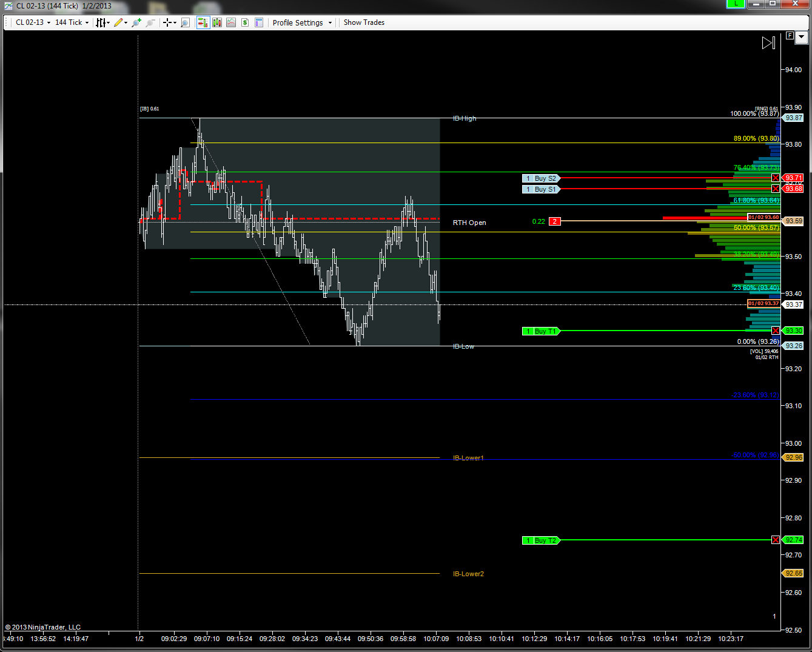Click the red position marker labeled 2
This screenshot has width=812, height=652.
click(x=554, y=221)
